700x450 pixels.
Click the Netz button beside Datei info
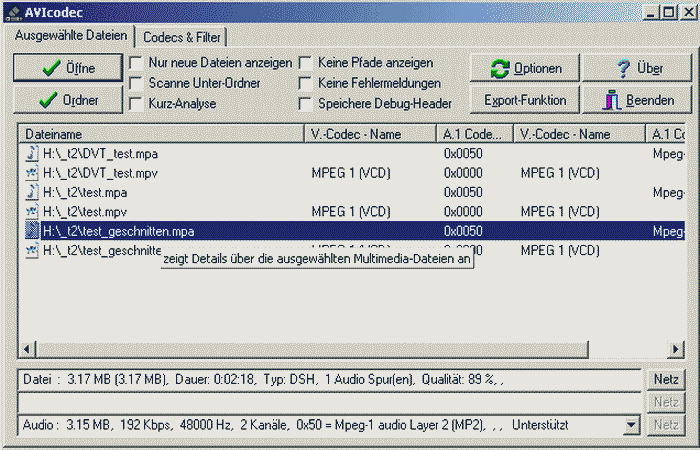[665, 380]
